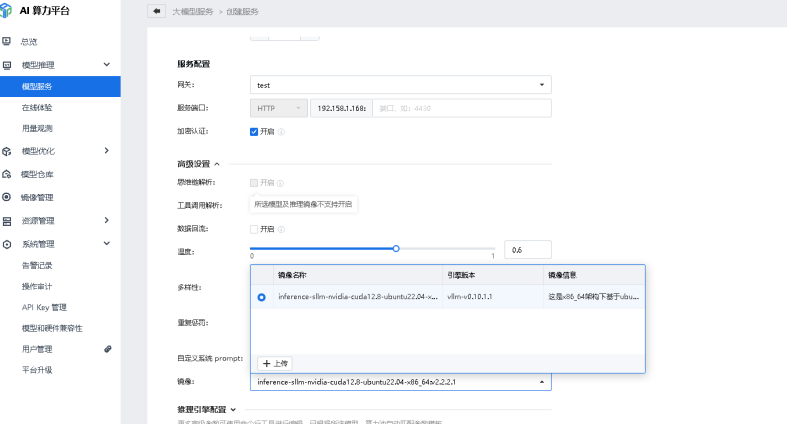Click the 温度 slider handle
The height and width of the screenshot is (424, 787).
pos(396,248)
